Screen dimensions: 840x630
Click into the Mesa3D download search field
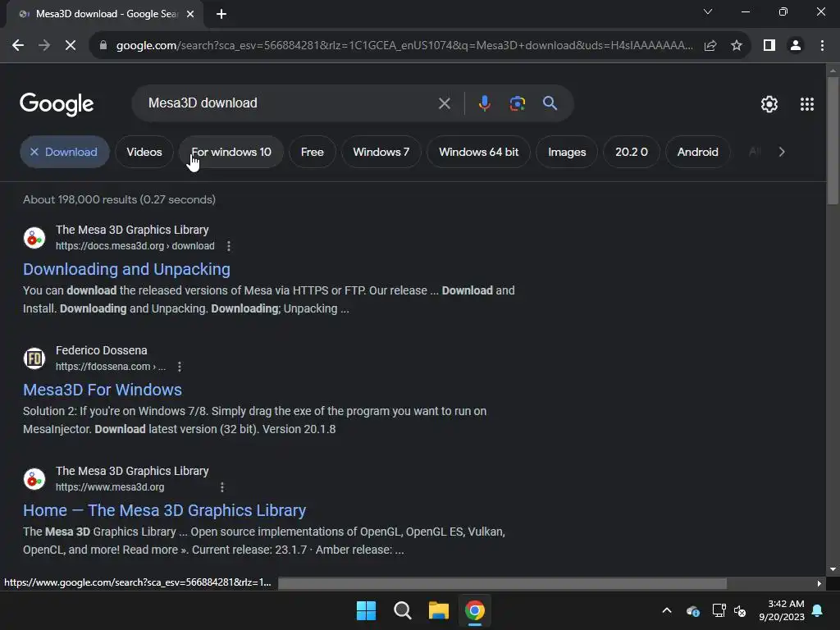(290, 103)
